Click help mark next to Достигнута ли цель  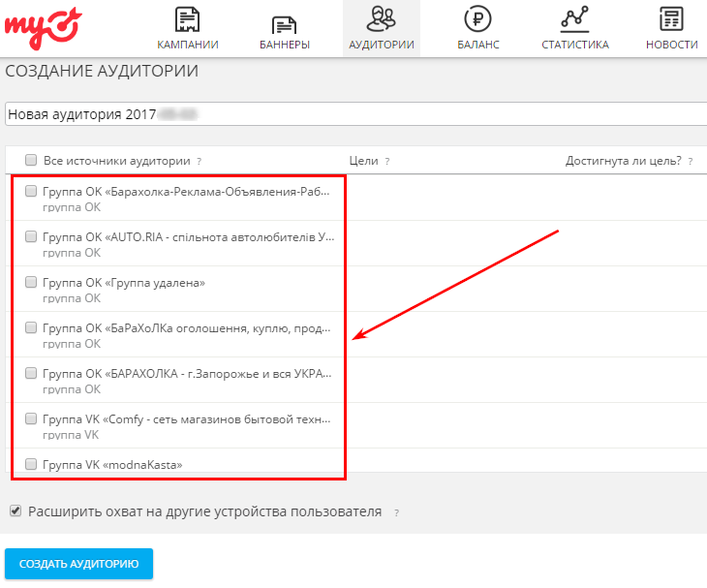tap(691, 162)
